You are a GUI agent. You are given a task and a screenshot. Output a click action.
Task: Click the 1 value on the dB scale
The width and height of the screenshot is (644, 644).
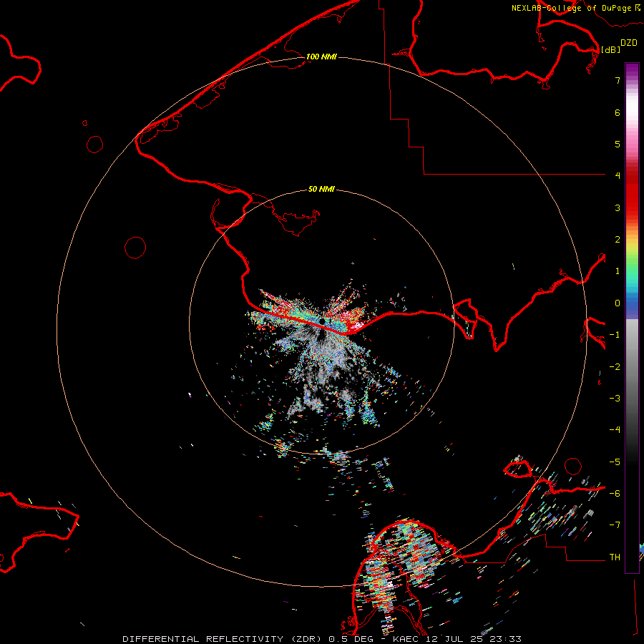click(618, 271)
